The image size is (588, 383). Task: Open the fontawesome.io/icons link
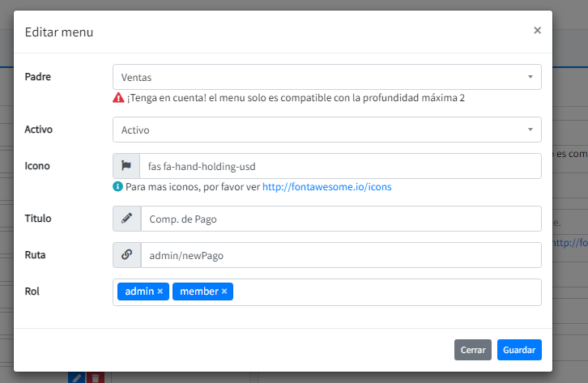(x=326, y=187)
